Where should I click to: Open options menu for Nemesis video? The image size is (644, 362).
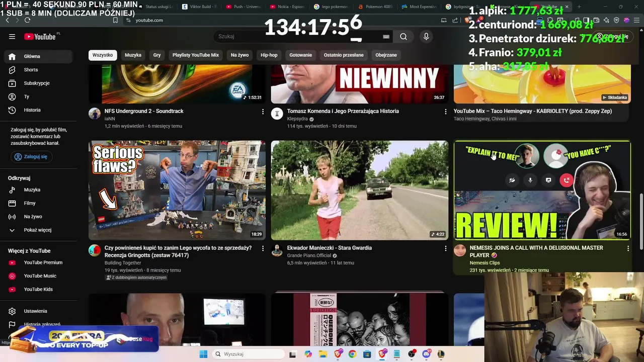pos(628,248)
